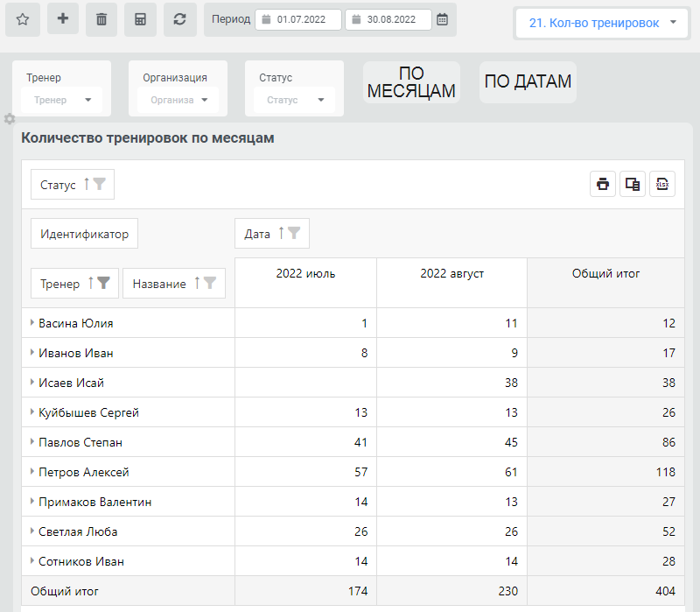Open the Тренер filter dropdown
Viewport: 700px width, 612px height.
(x=61, y=100)
